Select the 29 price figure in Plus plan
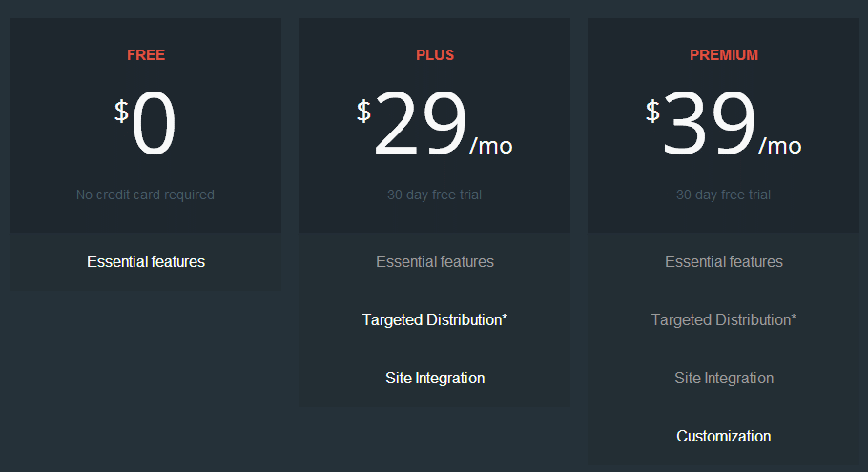 pos(420,127)
